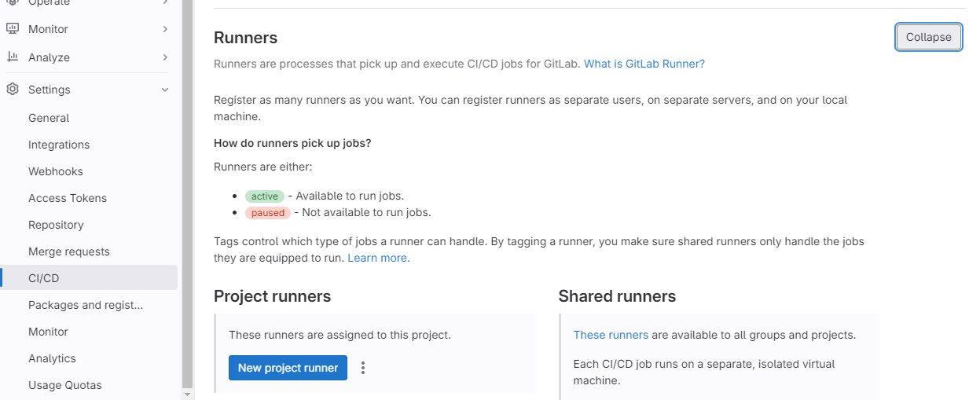Click the Monitor screen icon in sidebar
Screen dimensions: 980x400
coord(13,29)
